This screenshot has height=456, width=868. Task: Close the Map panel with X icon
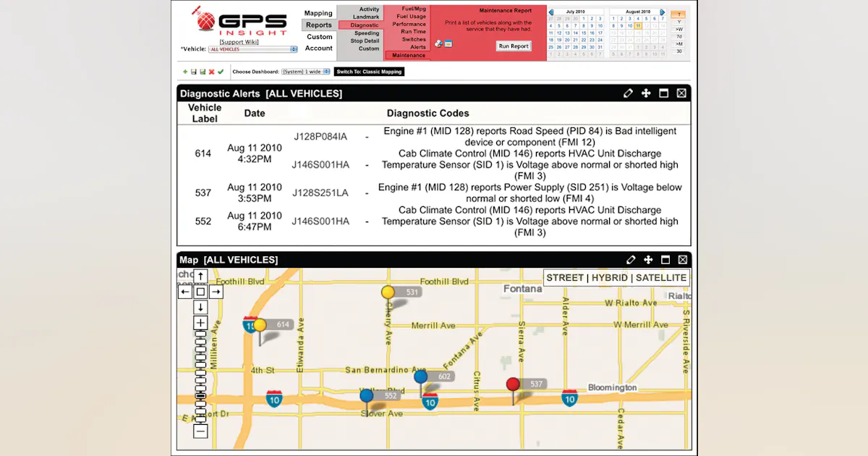pyautogui.click(x=682, y=259)
